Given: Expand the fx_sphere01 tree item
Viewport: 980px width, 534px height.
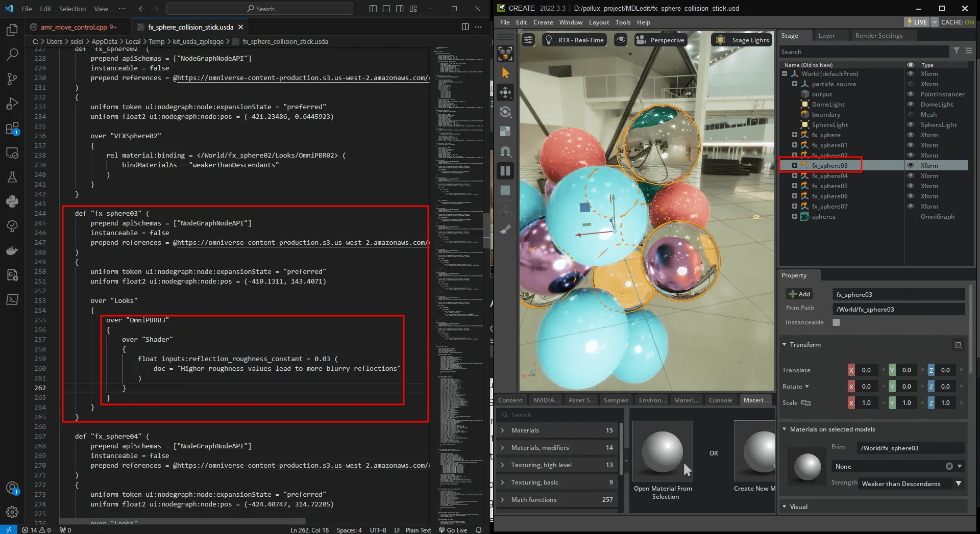Looking at the screenshot, I should coord(795,145).
